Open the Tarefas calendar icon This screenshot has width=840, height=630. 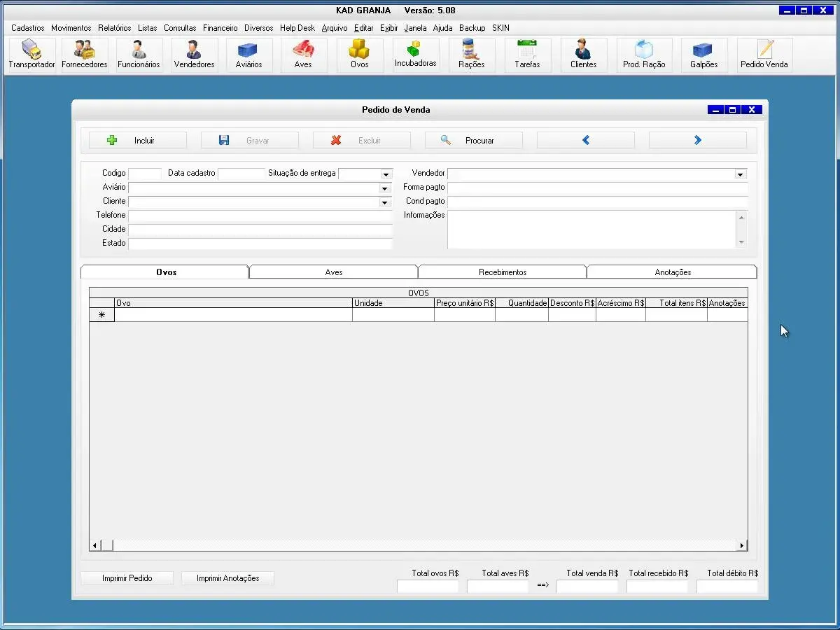coord(527,55)
